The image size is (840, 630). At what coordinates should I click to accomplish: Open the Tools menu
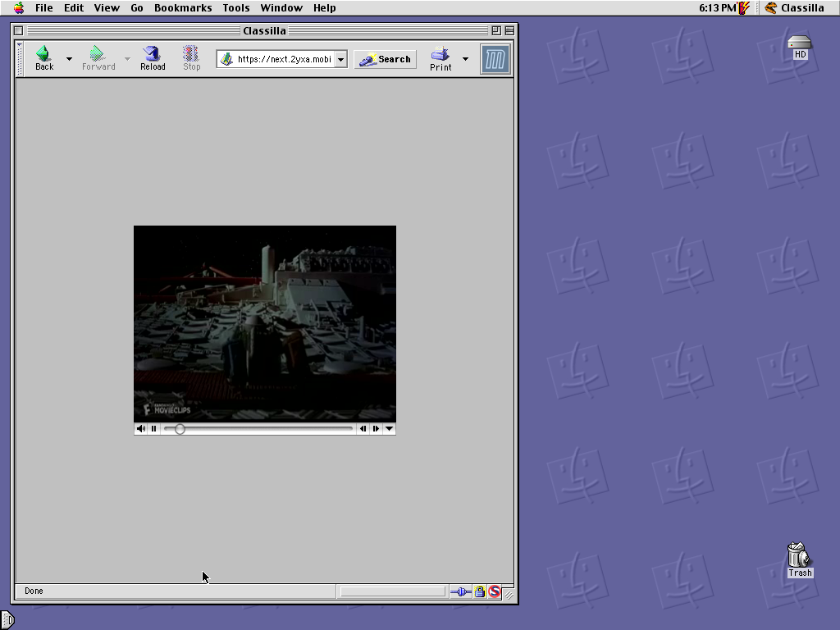[x=236, y=7]
